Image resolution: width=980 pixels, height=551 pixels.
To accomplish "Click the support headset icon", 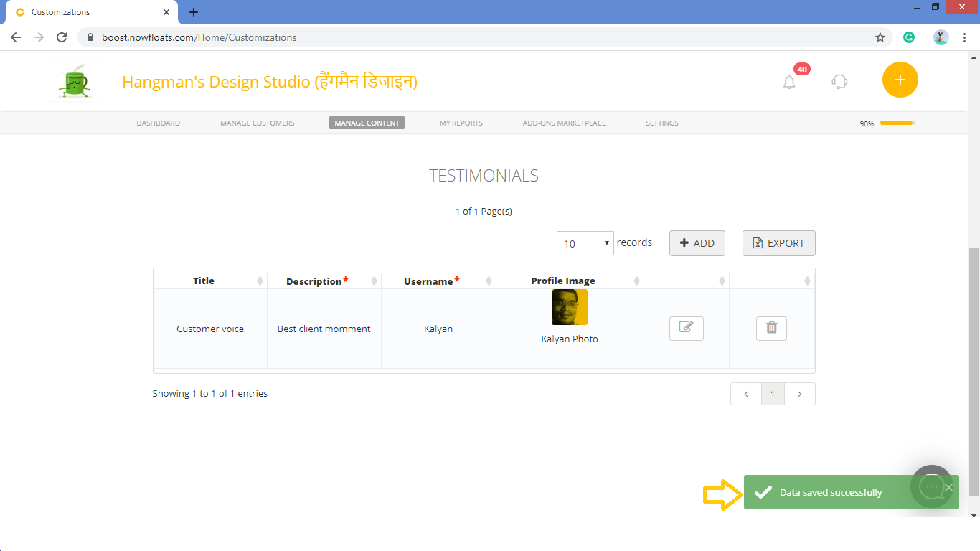I will point(839,81).
